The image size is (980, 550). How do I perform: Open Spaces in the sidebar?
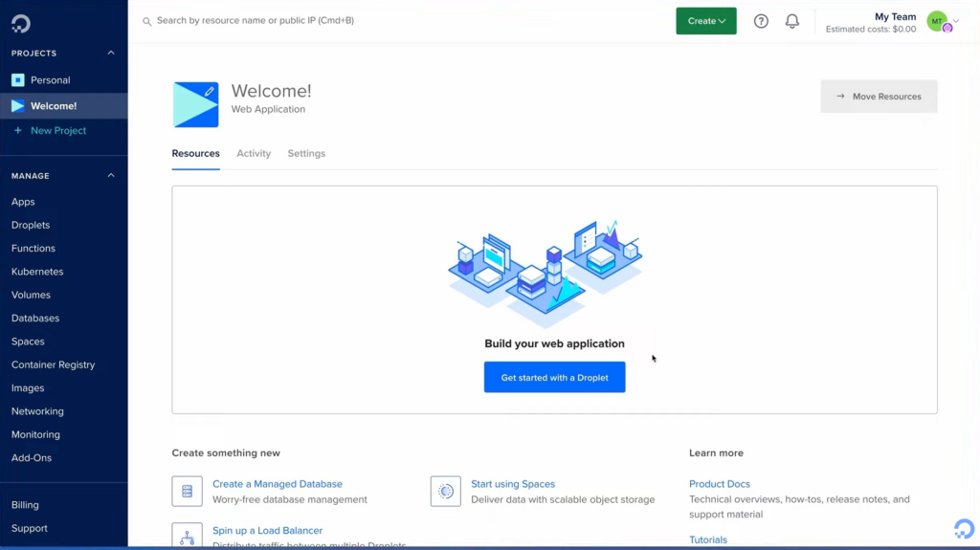[28, 341]
